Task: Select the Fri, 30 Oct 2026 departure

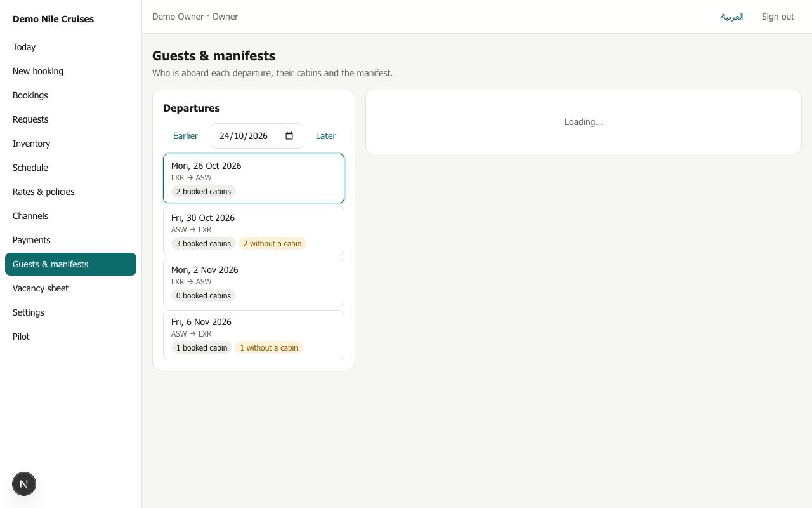Action: tap(254, 231)
